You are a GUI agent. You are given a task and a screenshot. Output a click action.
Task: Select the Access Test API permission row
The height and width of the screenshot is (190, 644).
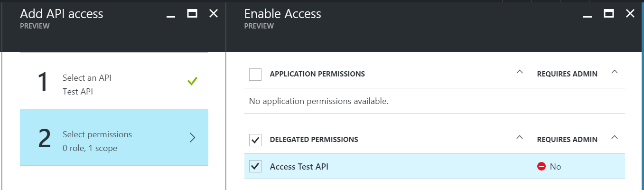point(435,166)
